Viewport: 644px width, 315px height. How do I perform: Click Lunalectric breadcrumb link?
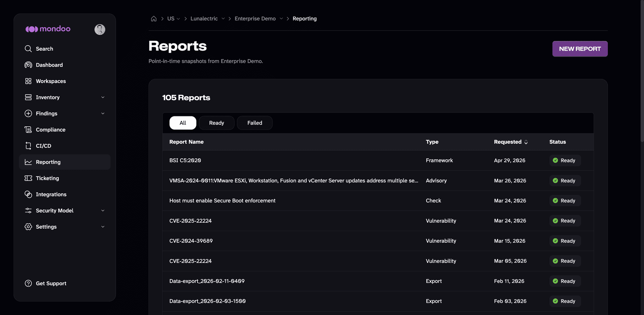[x=204, y=19]
